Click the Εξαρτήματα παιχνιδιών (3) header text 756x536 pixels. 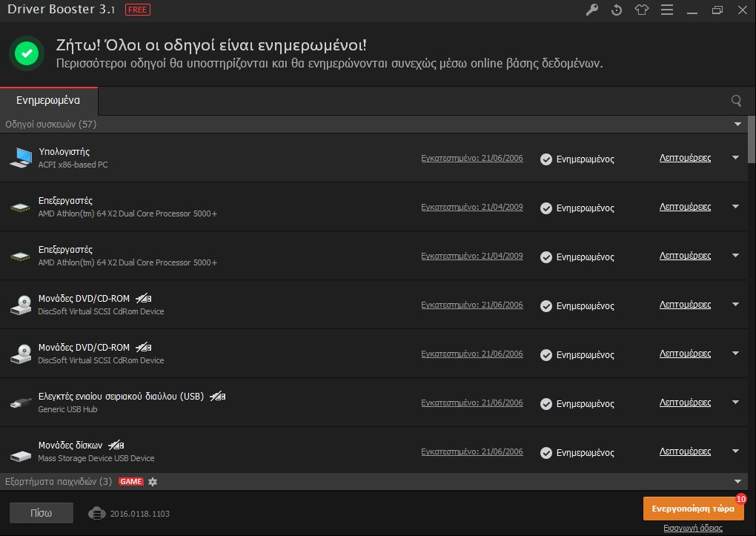[59, 481]
